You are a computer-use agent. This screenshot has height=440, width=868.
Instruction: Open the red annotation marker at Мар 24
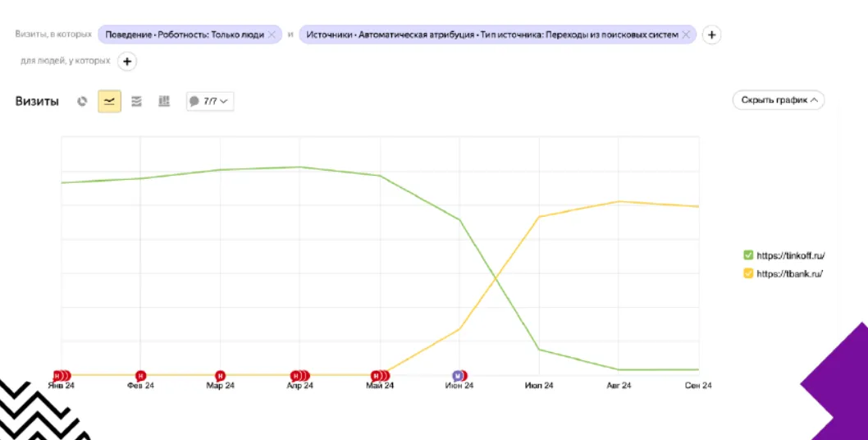[221, 376]
